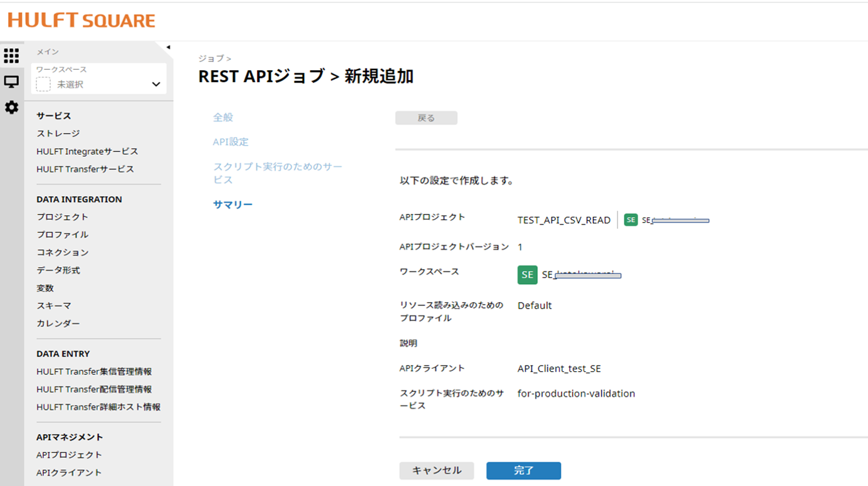Click the monitor icon in the left rail
This screenshot has width=868, height=486.
click(11, 82)
